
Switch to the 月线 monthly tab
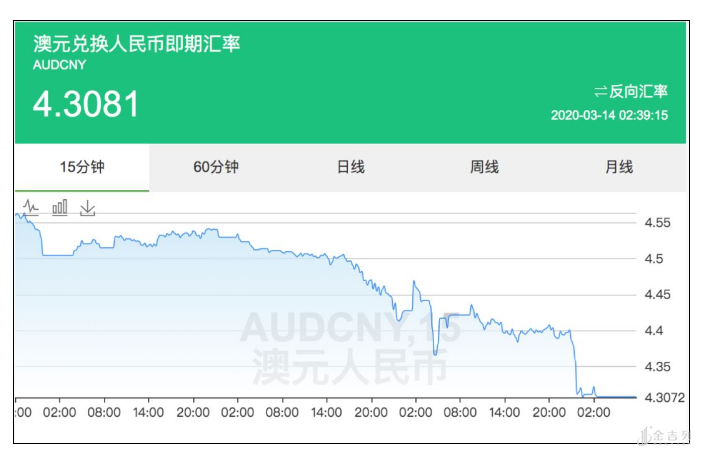pyautogui.click(x=618, y=167)
